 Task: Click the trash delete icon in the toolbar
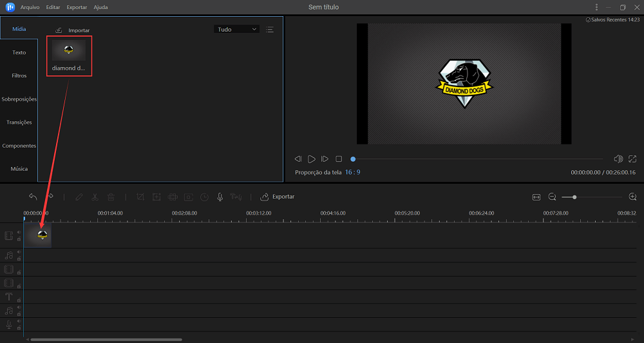coord(111,197)
